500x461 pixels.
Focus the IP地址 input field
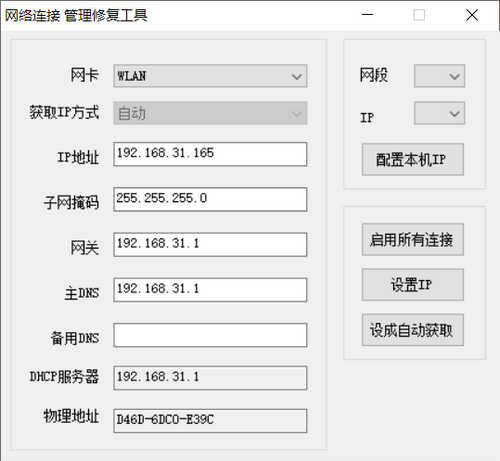point(210,154)
